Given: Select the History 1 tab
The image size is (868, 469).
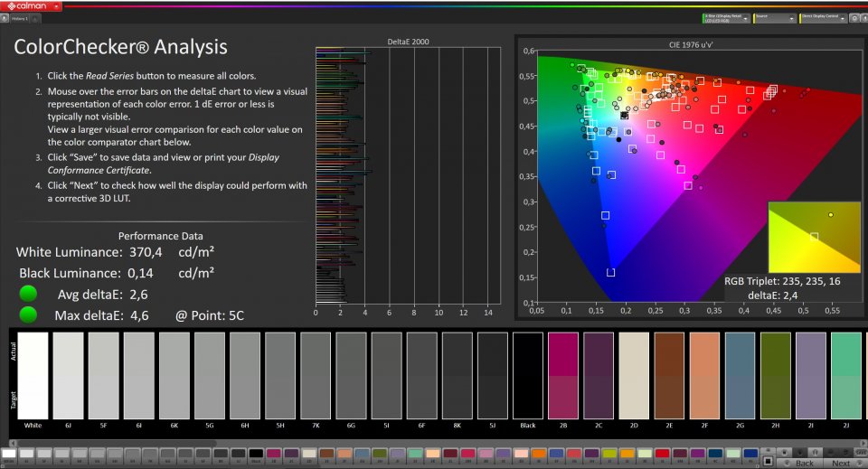Looking at the screenshot, I should coord(19,19).
